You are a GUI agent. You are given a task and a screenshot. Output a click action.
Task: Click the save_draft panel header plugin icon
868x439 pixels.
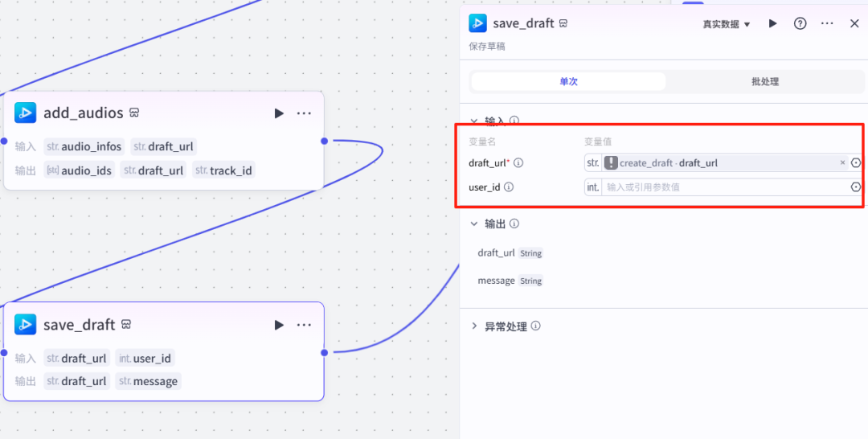coord(477,23)
